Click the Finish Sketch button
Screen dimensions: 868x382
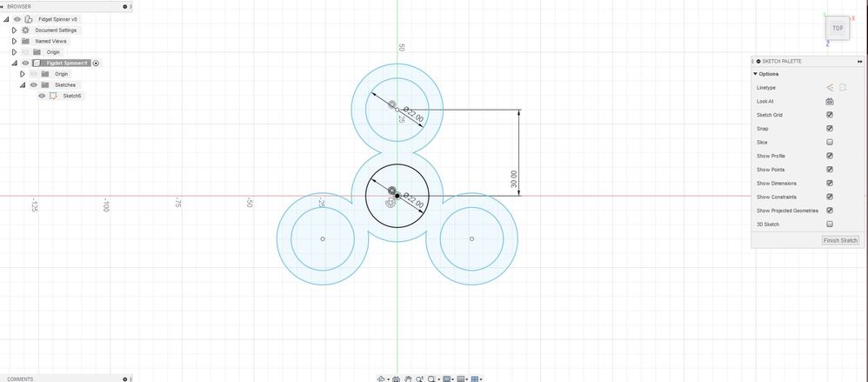click(x=840, y=240)
